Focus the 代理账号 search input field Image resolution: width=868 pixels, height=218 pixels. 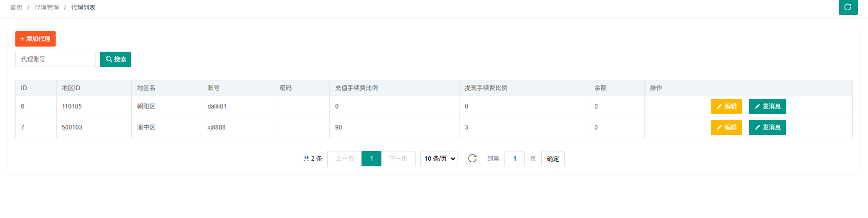click(x=56, y=59)
